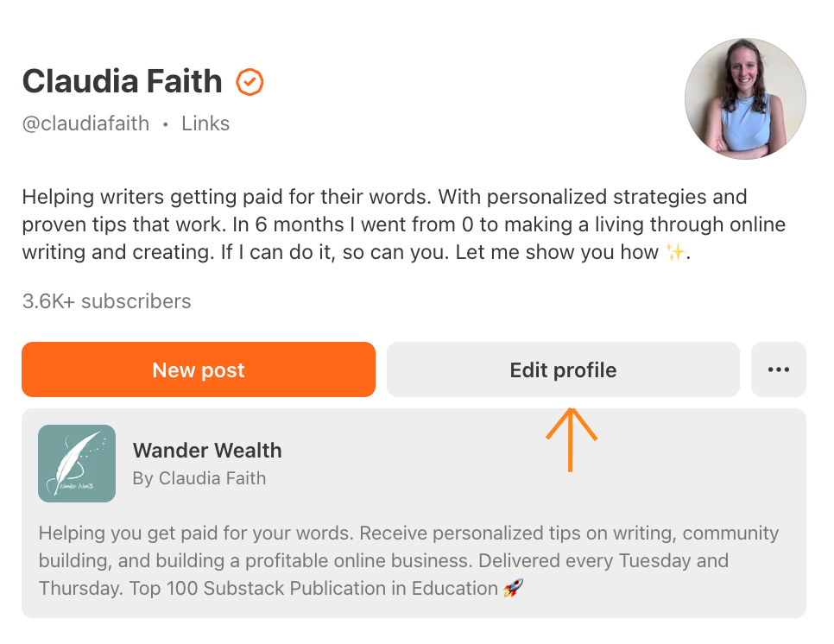
Task: View the 3.6K+ subscribers count
Action: click(x=106, y=301)
